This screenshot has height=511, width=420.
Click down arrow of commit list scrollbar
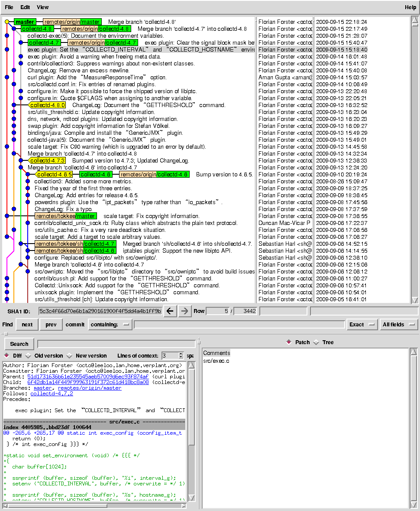(x=415, y=300)
